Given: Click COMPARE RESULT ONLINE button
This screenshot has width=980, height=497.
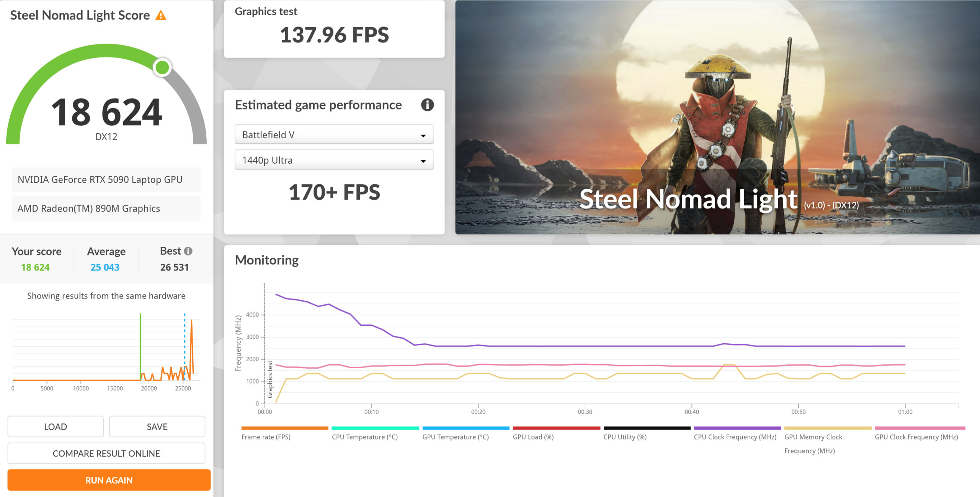Looking at the screenshot, I should pos(106,453).
